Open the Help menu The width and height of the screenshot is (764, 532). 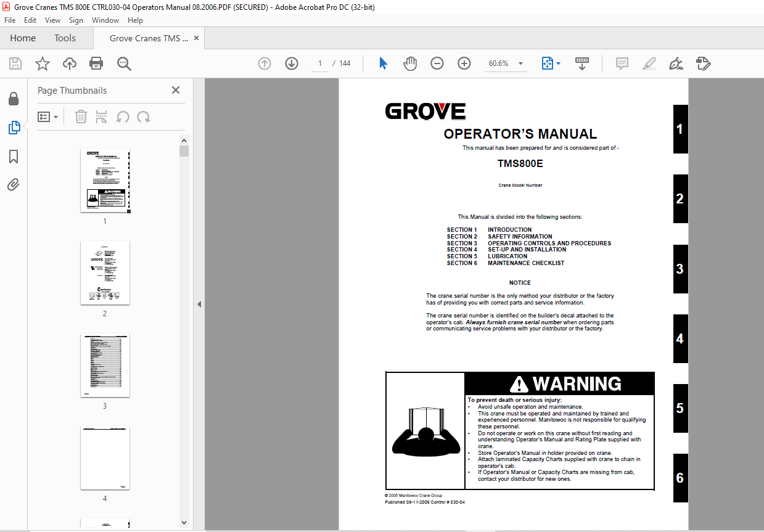[x=135, y=20]
